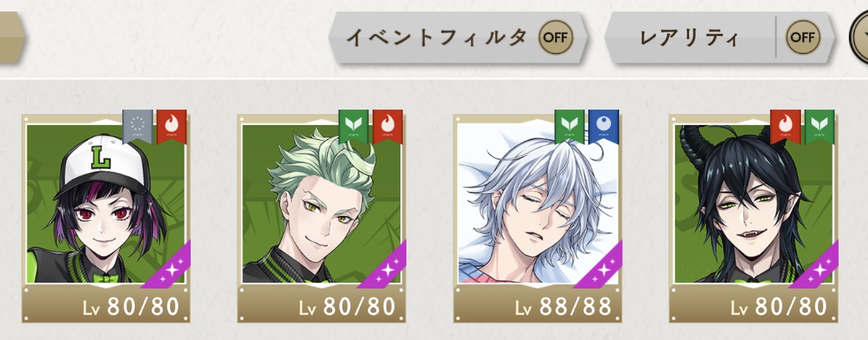Select the baseball cap character card
Image resolution: width=868 pixels, height=340 pixels.
106,219
